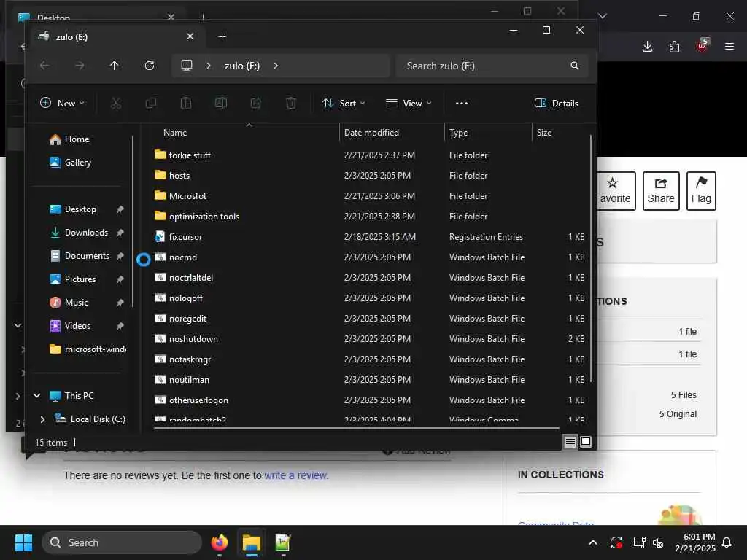Click the file list vertical scrollbar
This screenshot has width=747, height=560.
coord(591,259)
